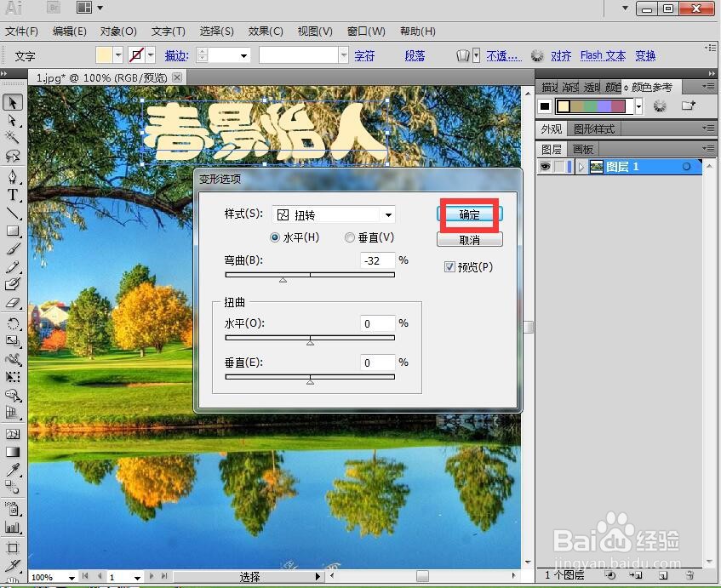Open the 窗口(W) menu
The image size is (721, 588).
click(x=366, y=31)
